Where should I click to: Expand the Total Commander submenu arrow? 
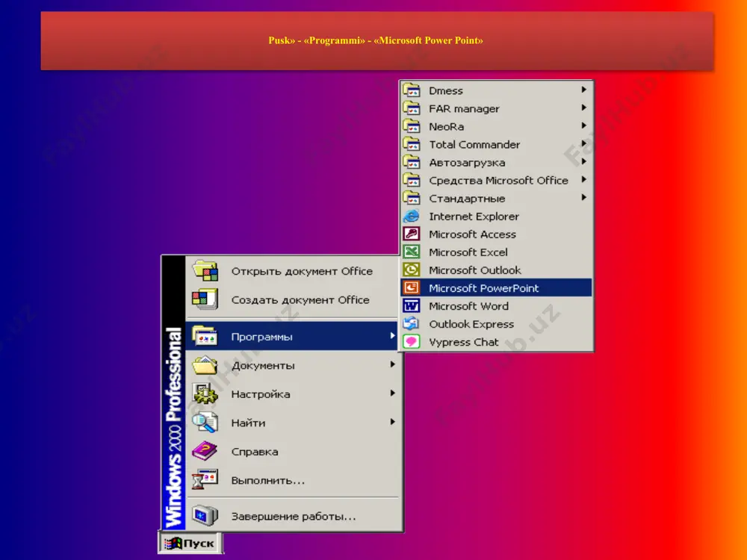coord(584,143)
